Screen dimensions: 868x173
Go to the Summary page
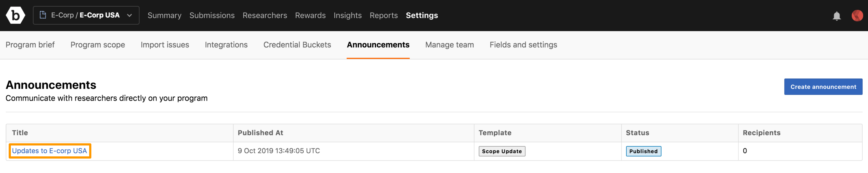(x=164, y=15)
